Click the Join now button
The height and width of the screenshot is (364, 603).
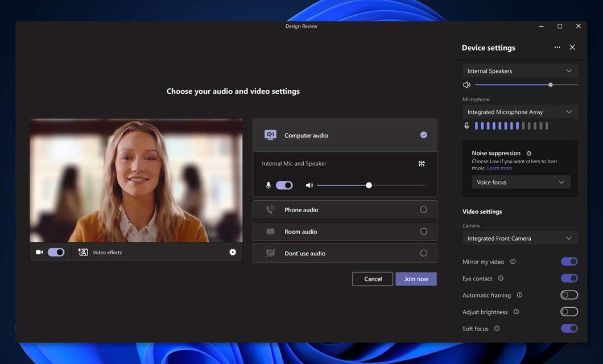tap(416, 279)
